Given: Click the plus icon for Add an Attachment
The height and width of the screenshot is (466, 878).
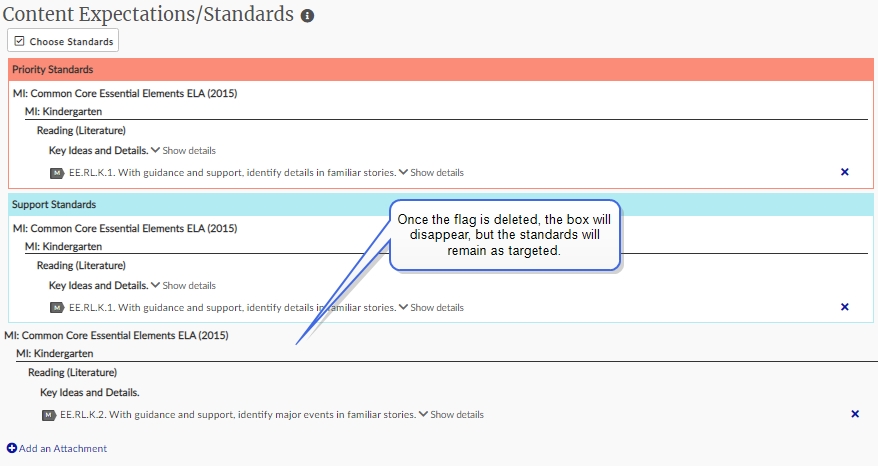Looking at the screenshot, I should pos(12,448).
